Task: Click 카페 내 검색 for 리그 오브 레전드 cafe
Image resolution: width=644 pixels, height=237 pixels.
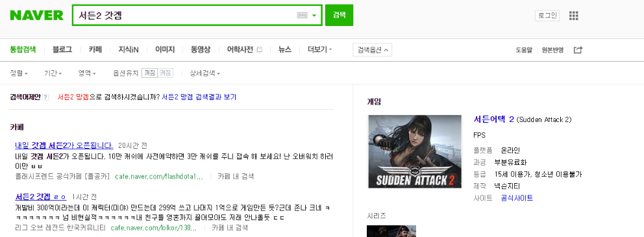Action: pos(230,227)
